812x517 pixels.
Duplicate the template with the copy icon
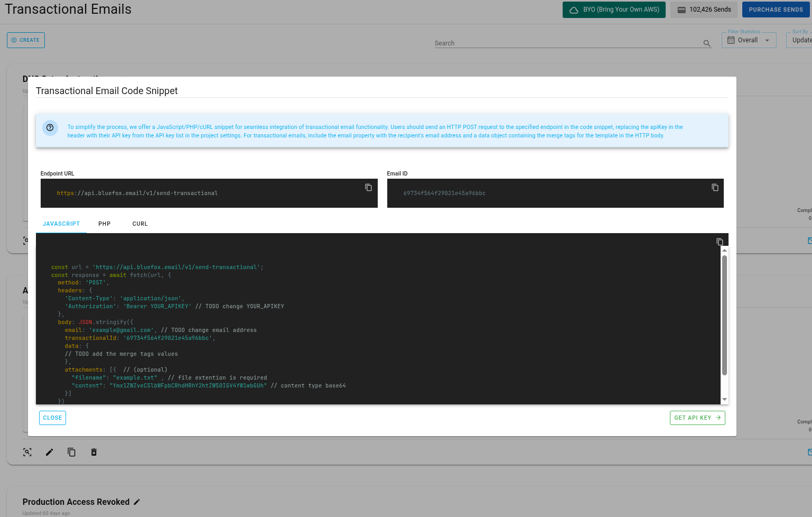[x=71, y=452]
